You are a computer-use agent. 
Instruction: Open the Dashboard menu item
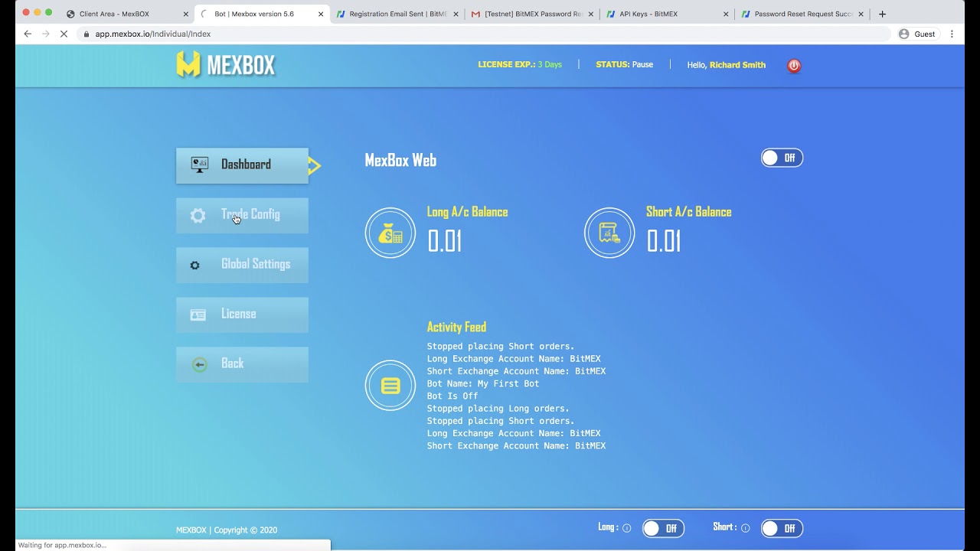pyautogui.click(x=242, y=165)
